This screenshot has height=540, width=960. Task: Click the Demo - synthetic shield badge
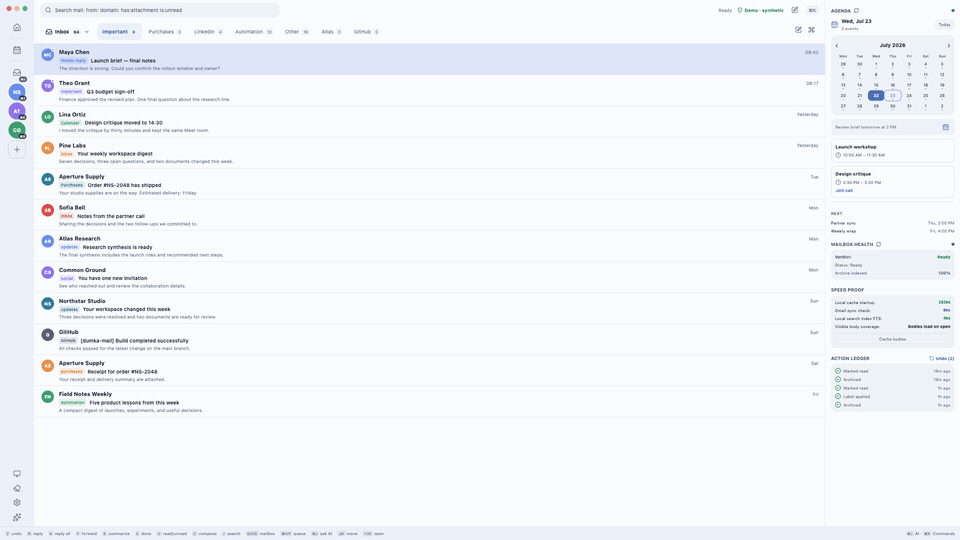pyautogui.click(x=760, y=10)
